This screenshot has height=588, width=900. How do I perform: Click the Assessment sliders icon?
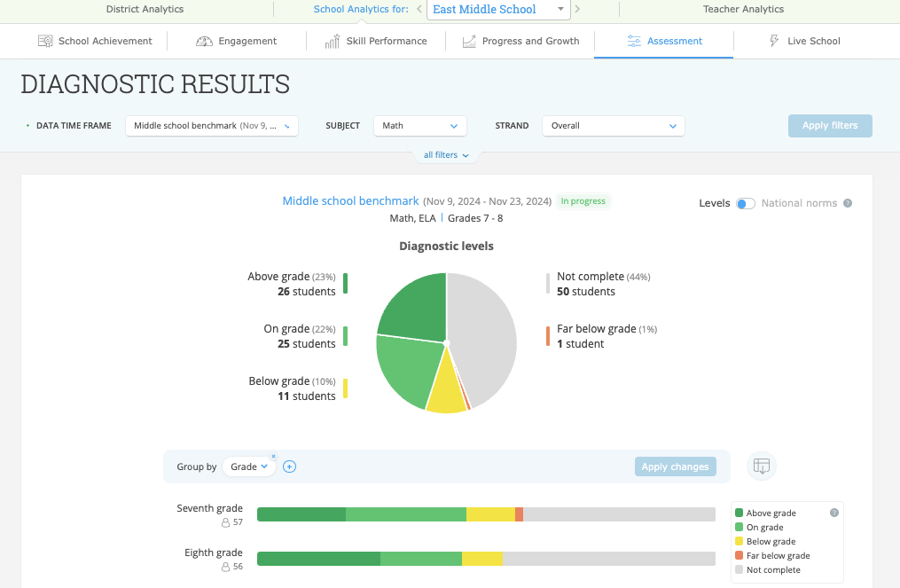(633, 41)
